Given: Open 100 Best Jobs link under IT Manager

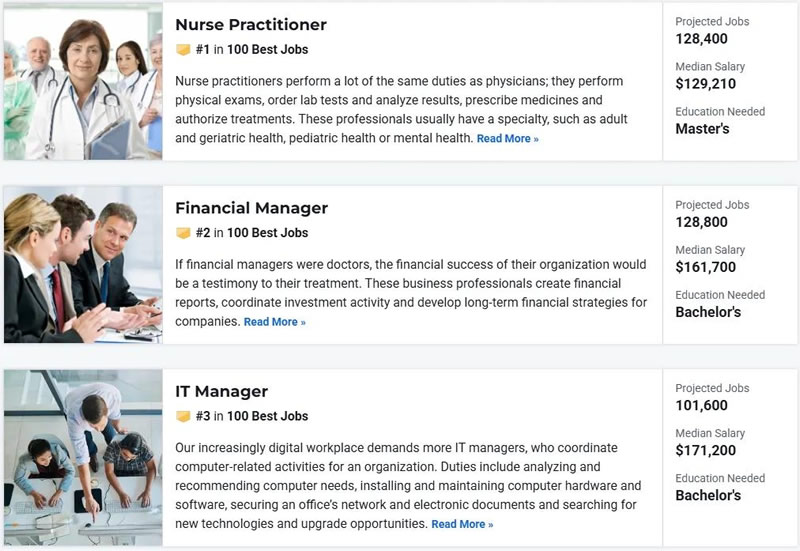Looking at the screenshot, I should tap(267, 416).
